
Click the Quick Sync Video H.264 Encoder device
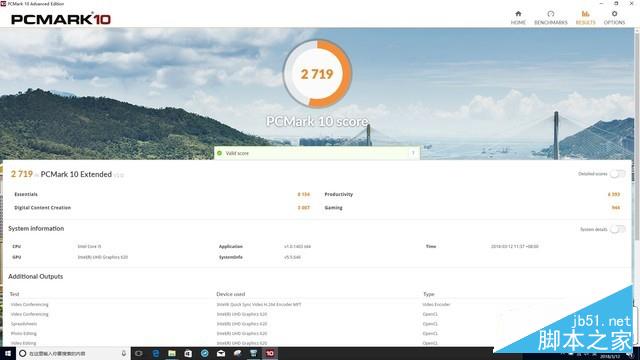[259, 304]
